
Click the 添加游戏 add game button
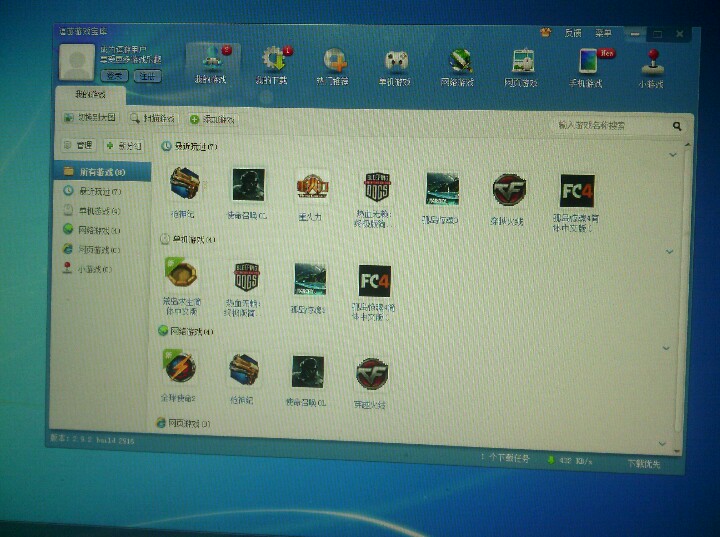click(x=212, y=120)
